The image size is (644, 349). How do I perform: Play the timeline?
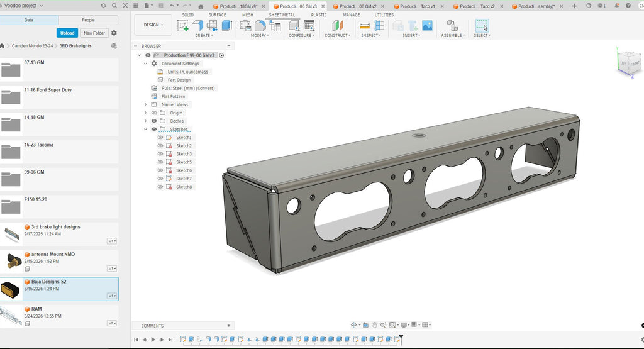click(153, 340)
